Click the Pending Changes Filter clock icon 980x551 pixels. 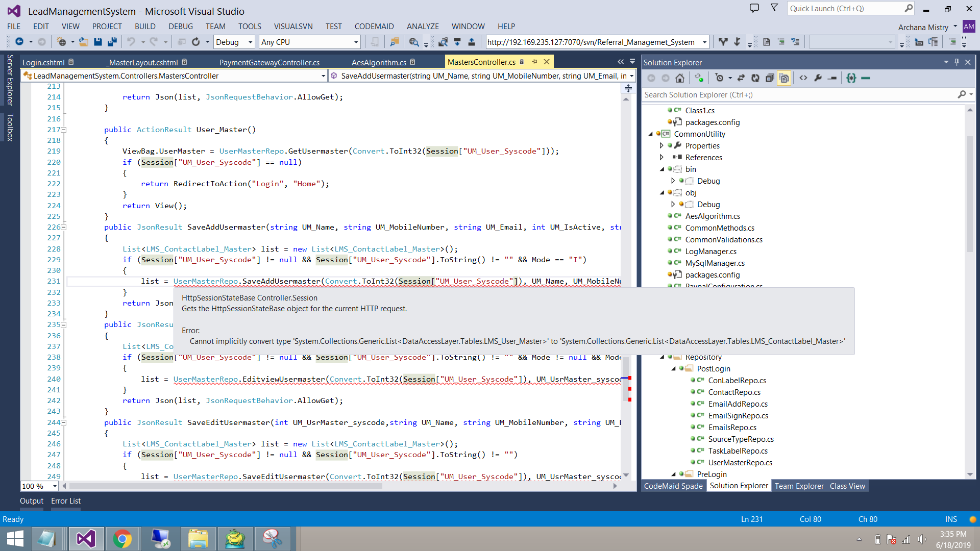point(719,78)
